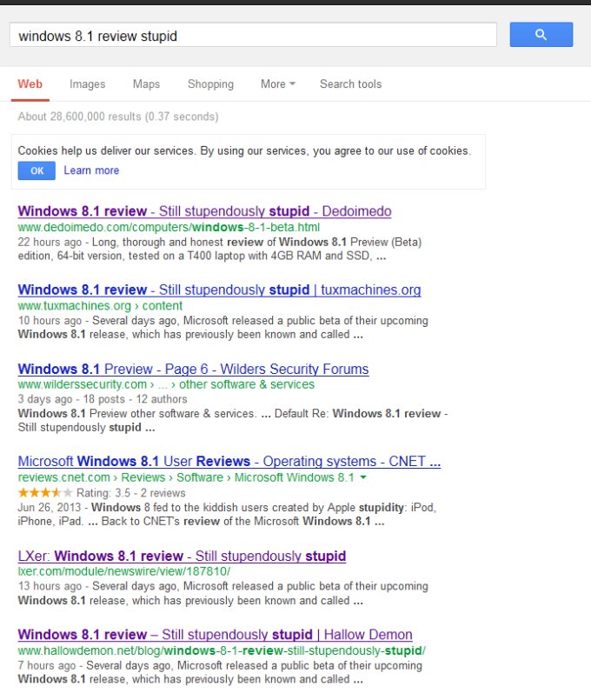Click the blue magnifier search button
This screenshot has height=700, width=591.
[x=541, y=35]
